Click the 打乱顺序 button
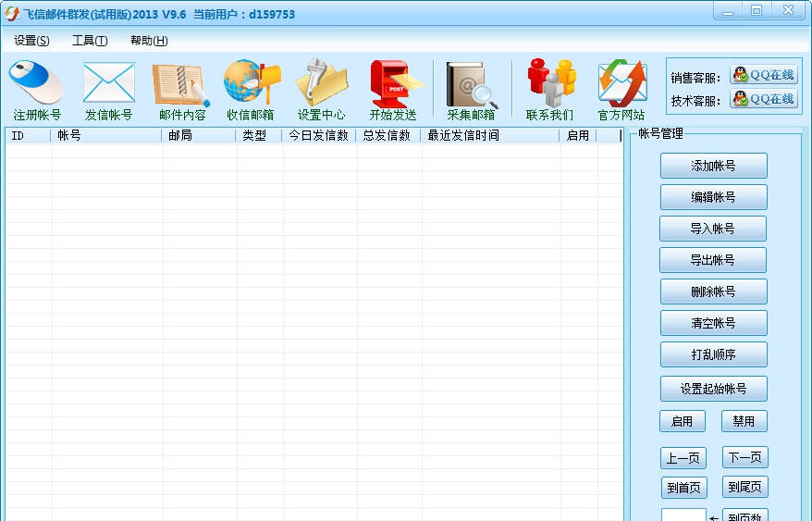 [x=714, y=354]
